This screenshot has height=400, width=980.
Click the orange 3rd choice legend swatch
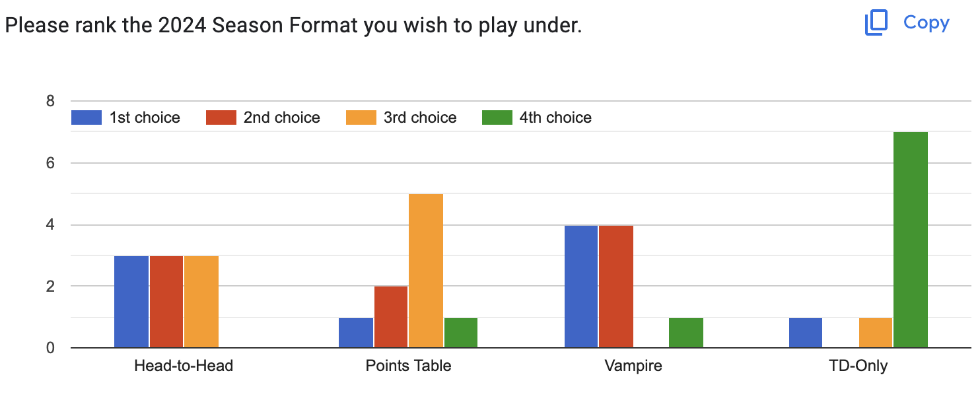tap(361, 117)
